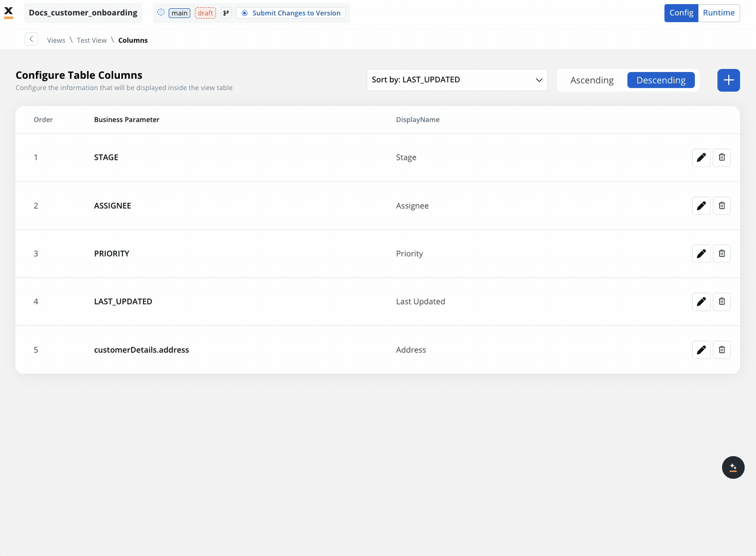Open the branch icon next to draft
Viewport: 756px width, 556px height.
pos(226,13)
